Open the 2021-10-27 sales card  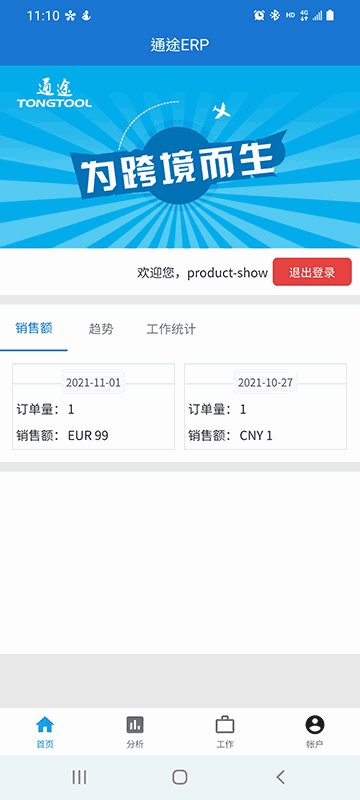[x=265, y=407]
